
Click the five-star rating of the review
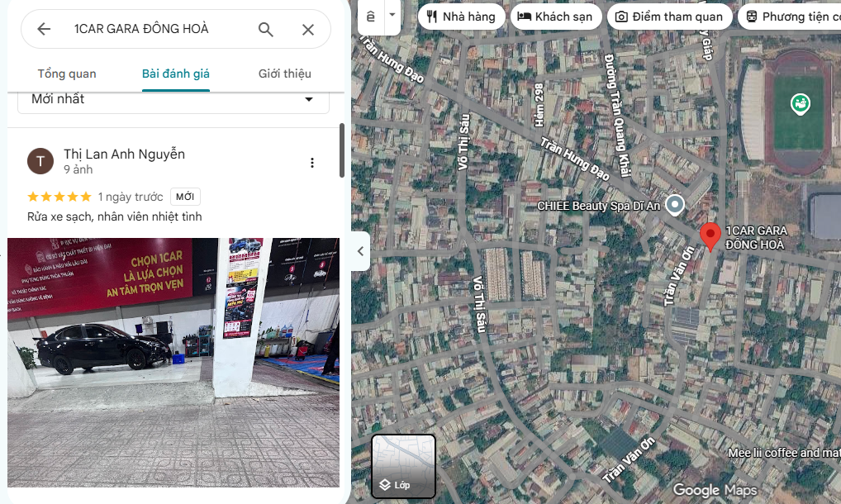(59, 197)
